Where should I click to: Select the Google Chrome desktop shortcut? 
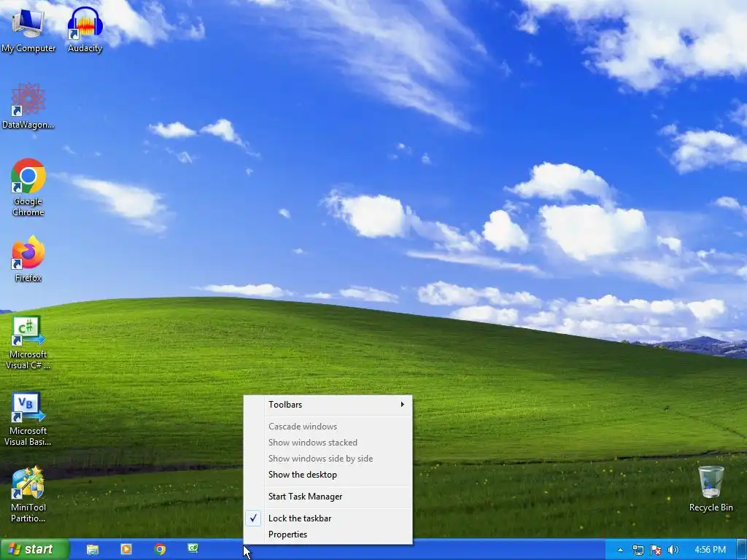coord(28,187)
